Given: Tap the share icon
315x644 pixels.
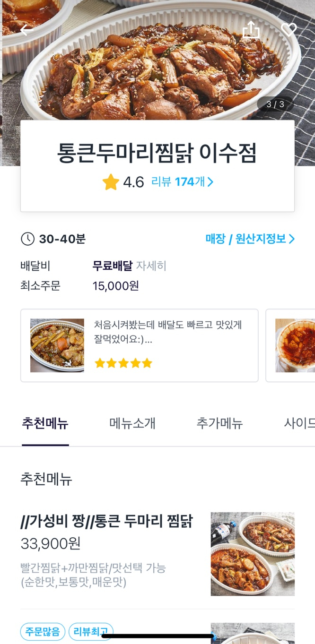Looking at the screenshot, I should [251, 30].
